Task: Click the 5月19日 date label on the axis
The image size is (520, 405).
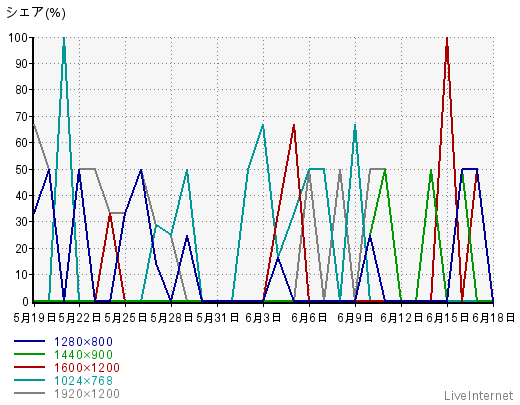Action: click(x=35, y=318)
